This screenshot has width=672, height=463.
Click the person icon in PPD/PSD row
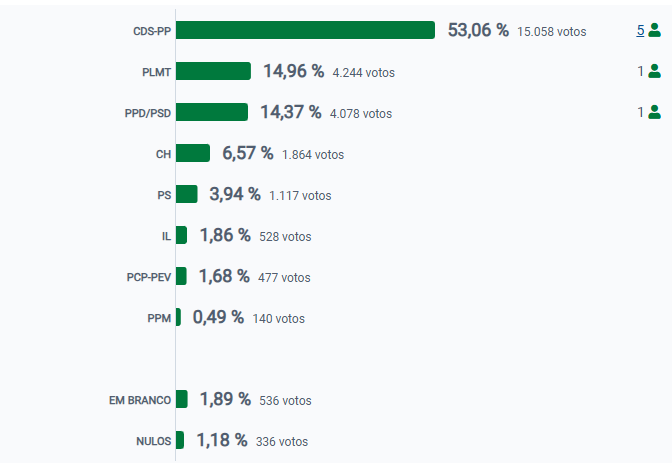coord(655,112)
